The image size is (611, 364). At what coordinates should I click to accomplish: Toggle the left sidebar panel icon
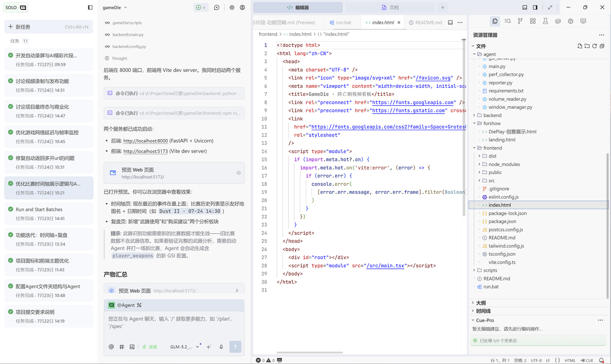90,7
